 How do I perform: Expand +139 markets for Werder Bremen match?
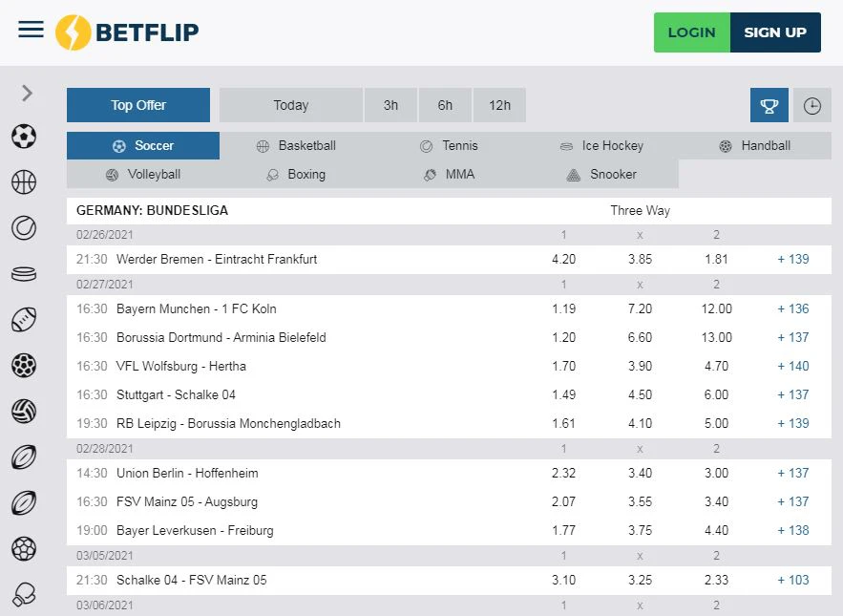793,260
